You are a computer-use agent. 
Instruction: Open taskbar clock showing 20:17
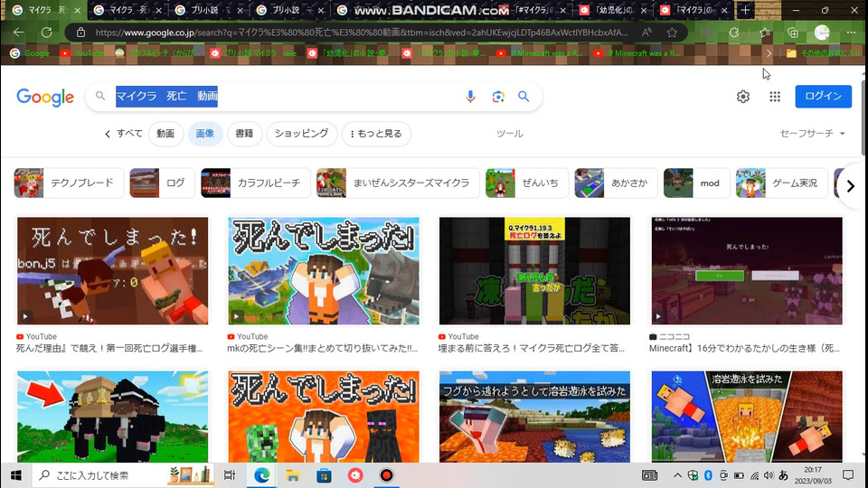click(x=813, y=475)
